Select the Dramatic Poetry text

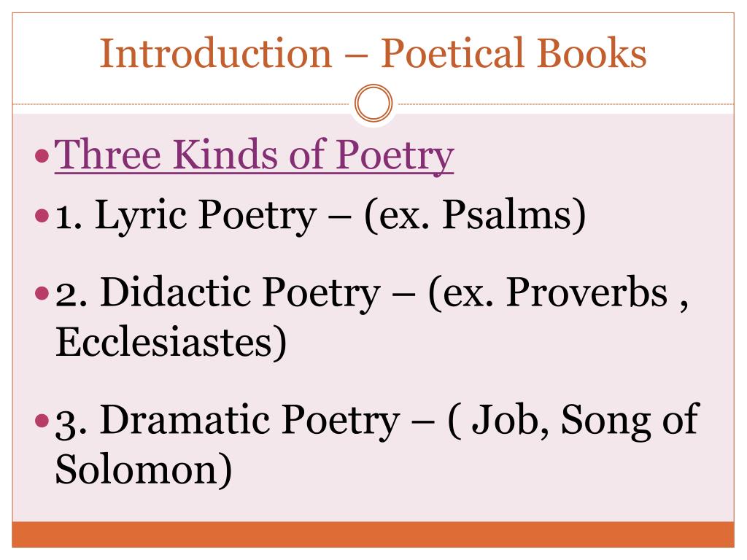coord(250,420)
